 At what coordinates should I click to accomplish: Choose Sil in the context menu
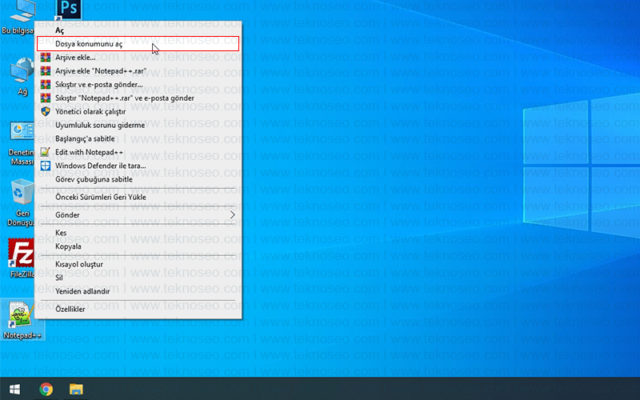pyautogui.click(x=138, y=278)
